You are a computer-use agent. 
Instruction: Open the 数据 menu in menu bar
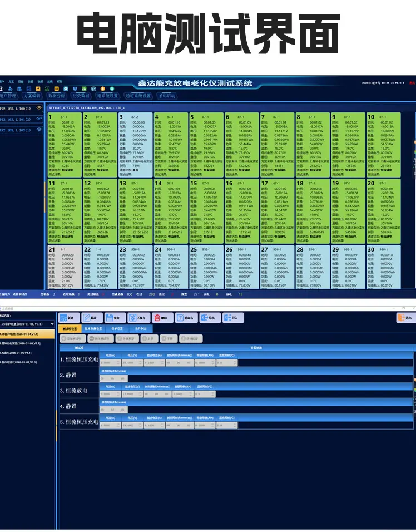pyautogui.click(x=40, y=82)
